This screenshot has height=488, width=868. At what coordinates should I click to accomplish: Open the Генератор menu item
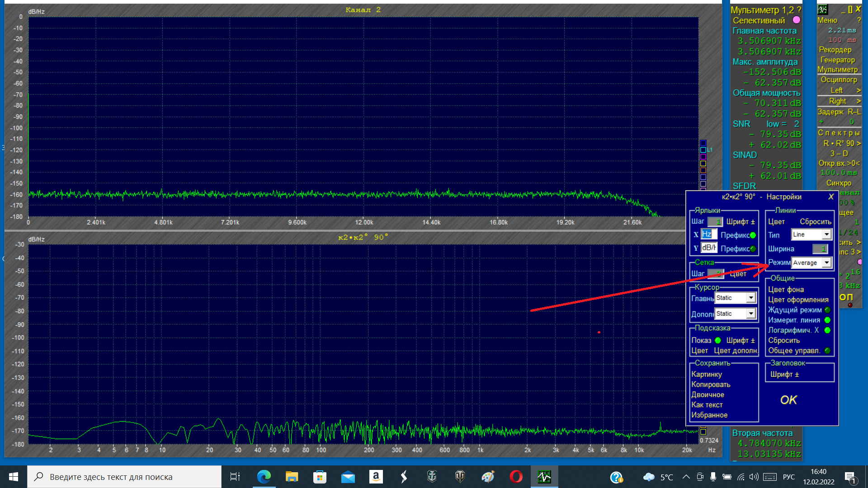[x=837, y=60]
